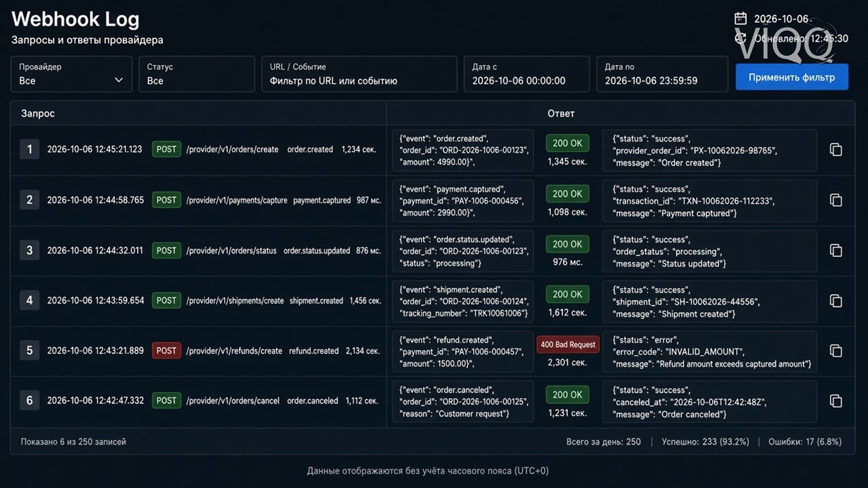Click timestamp 2026-10-06 12:43:21.889
Viewport: 868px width, 488px height.
pyautogui.click(x=95, y=351)
